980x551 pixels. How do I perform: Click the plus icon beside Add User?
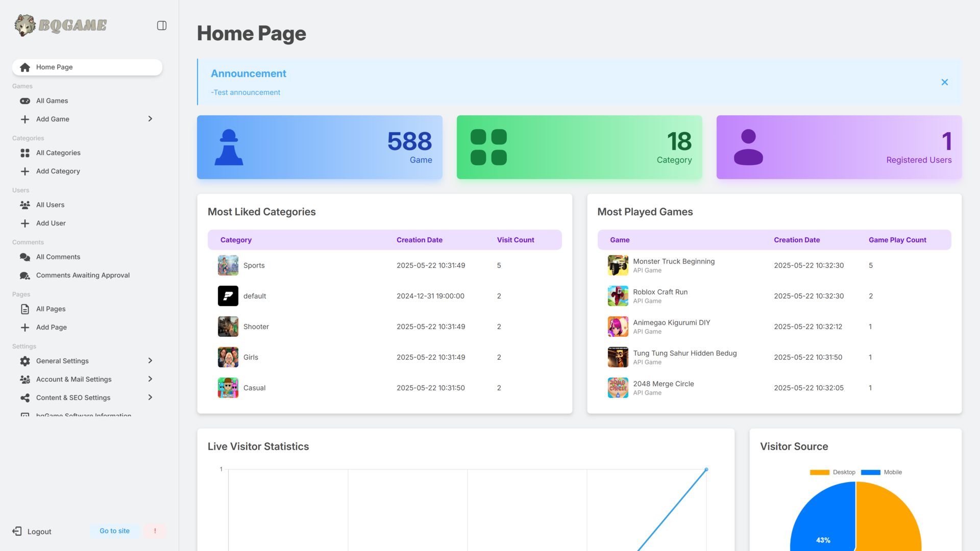tap(25, 223)
